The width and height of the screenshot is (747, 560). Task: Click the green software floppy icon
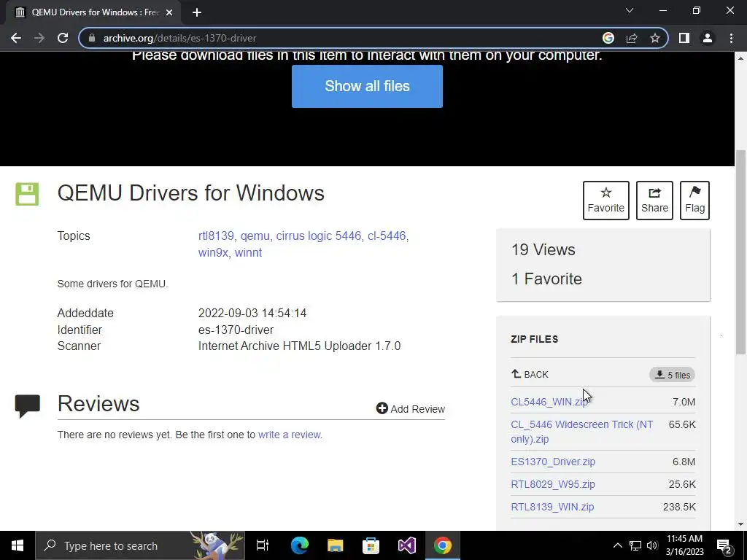tap(27, 194)
